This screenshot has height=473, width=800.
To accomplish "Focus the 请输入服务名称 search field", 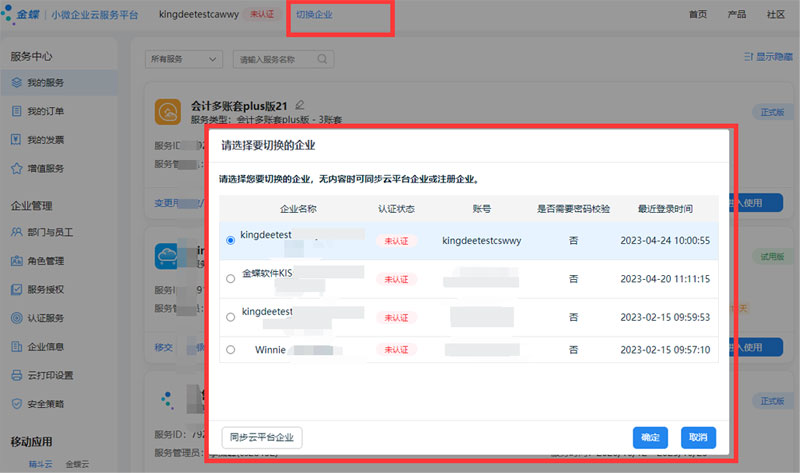I will tap(283, 59).
